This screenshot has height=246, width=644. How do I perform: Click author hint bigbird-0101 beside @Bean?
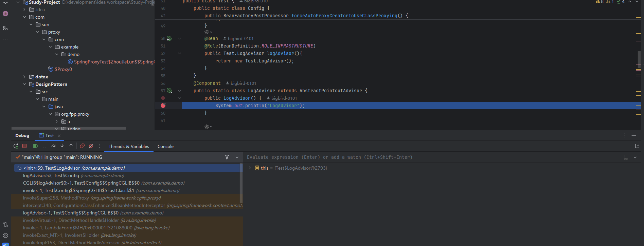pos(238,38)
